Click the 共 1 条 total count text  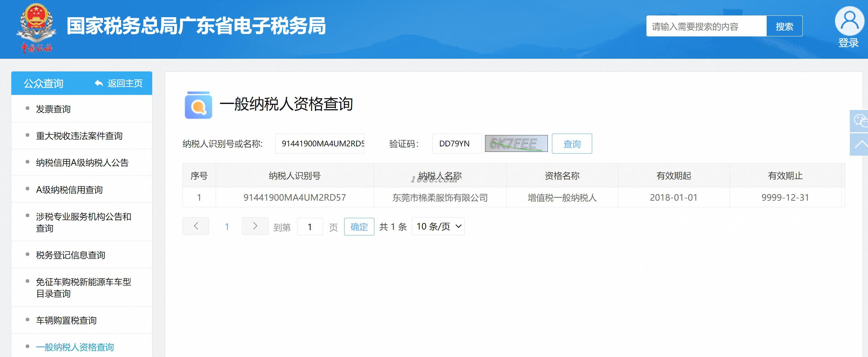393,226
